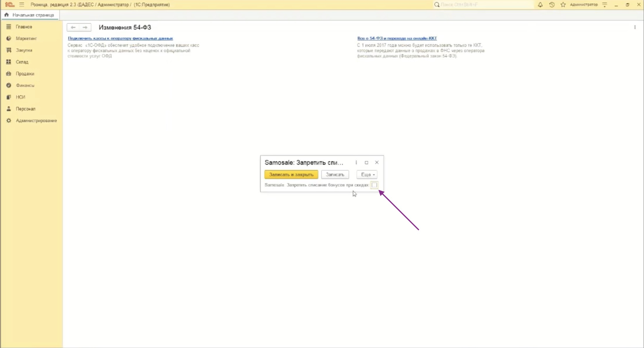Open the Главное section

(x=24, y=27)
